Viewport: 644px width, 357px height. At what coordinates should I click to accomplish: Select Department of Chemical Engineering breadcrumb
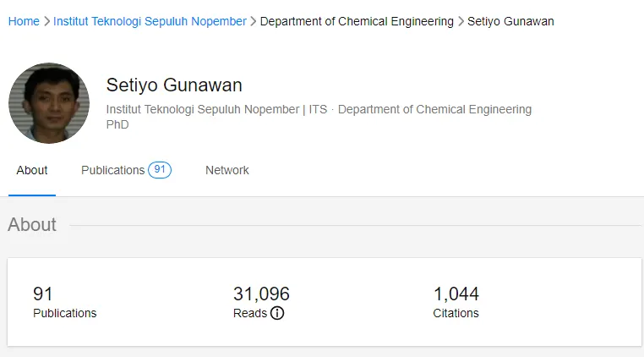(357, 21)
